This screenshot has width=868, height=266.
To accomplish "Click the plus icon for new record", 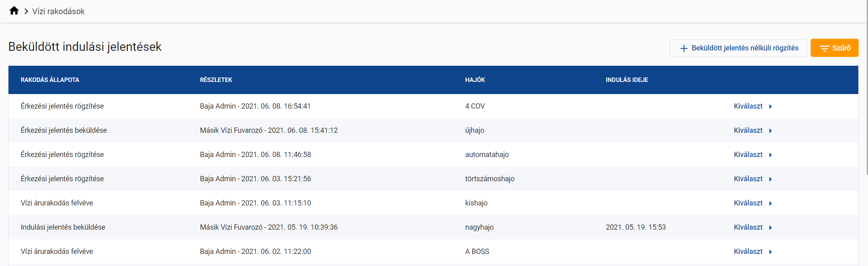I will click(x=684, y=48).
